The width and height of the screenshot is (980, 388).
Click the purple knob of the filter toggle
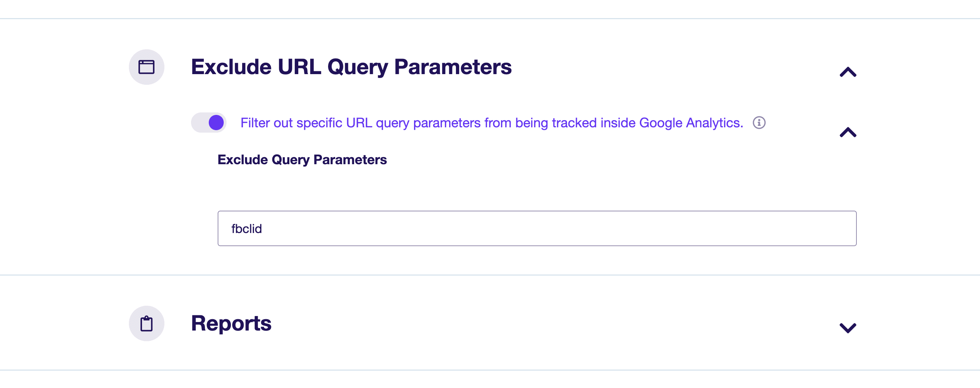pyautogui.click(x=217, y=123)
